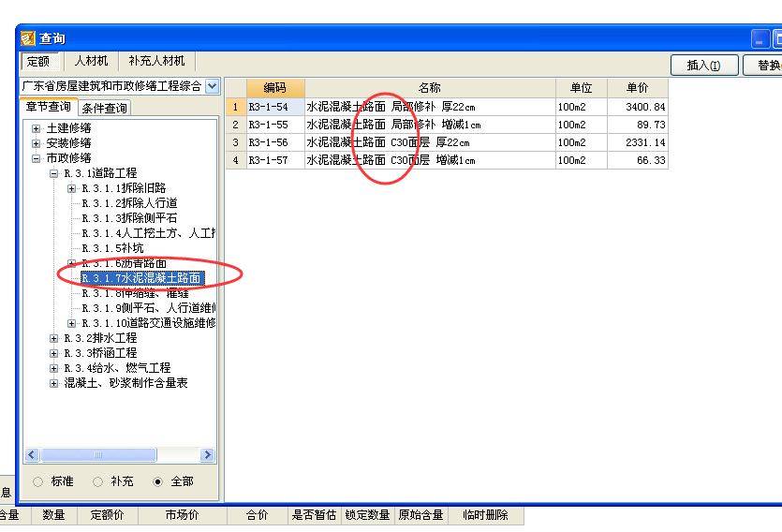The height and width of the screenshot is (532, 782).
Task: Click row header number 3
Action: (236, 142)
